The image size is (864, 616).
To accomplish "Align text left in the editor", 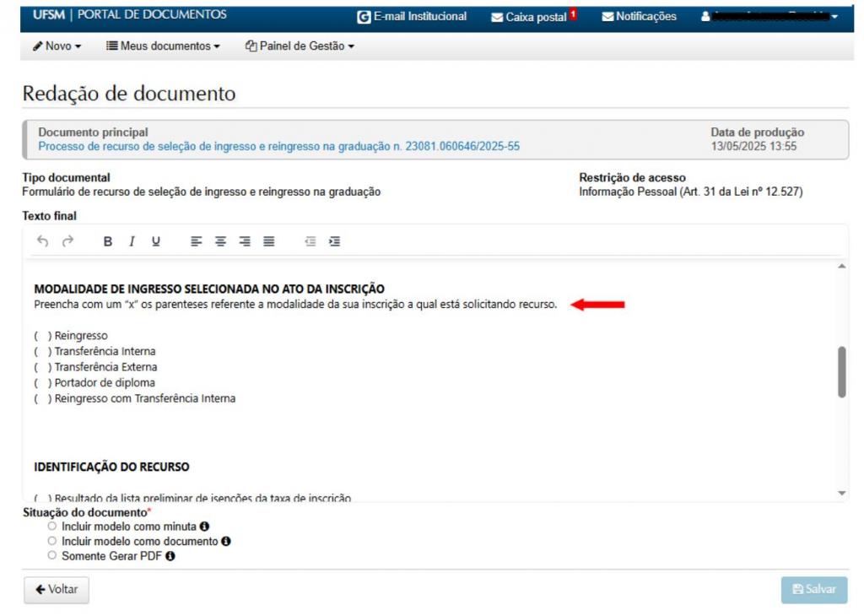I will click(x=196, y=241).
